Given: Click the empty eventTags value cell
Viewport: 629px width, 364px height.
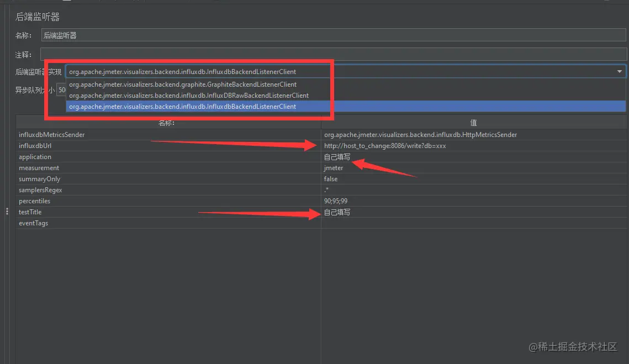Looking at the screenshot, I should [x=474, y=223].
